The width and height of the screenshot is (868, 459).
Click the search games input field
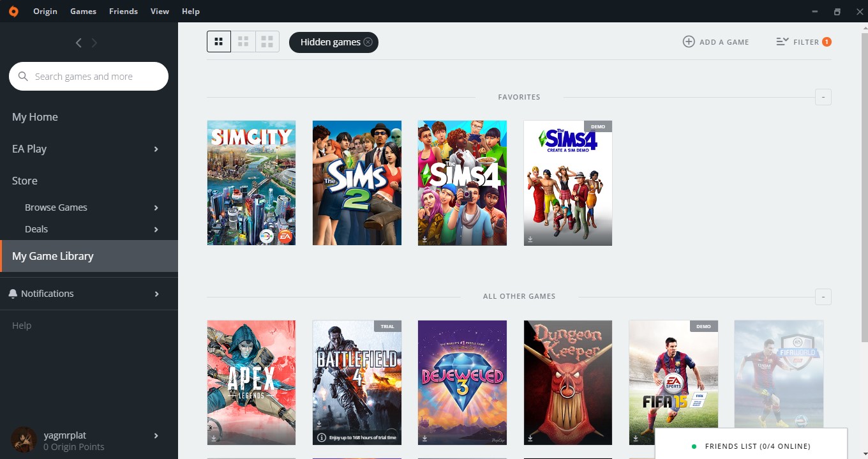coord(89,77)
